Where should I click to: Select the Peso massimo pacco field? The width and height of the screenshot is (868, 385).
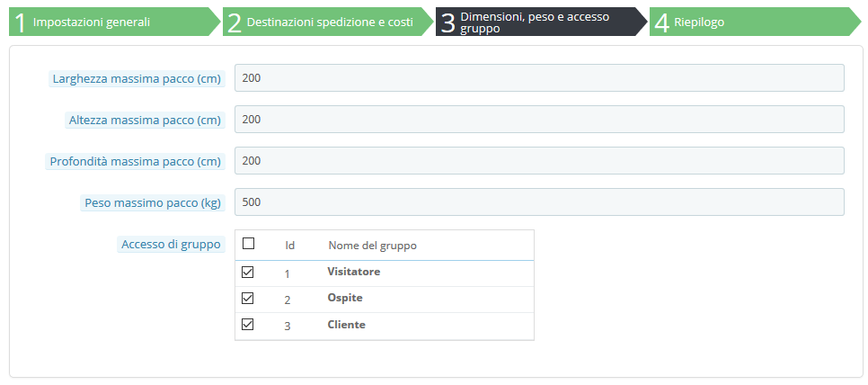(539, 202)
